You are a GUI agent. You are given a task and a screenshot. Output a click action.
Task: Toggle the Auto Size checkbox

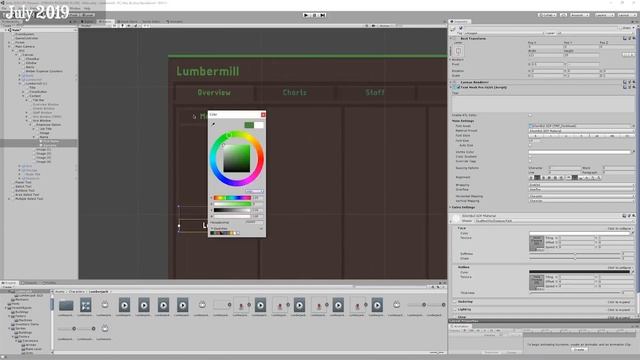point(530,145)
